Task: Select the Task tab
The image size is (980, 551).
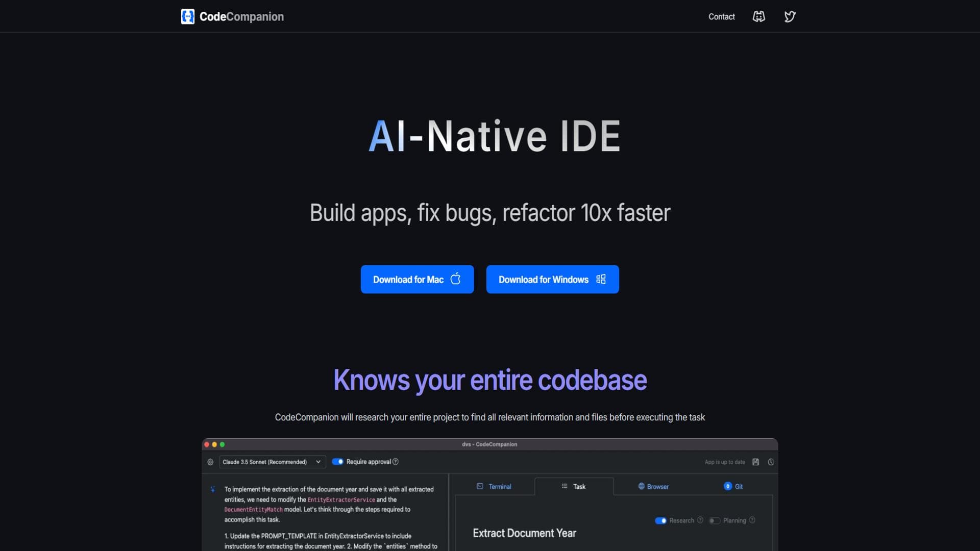Action: [574, 486]
